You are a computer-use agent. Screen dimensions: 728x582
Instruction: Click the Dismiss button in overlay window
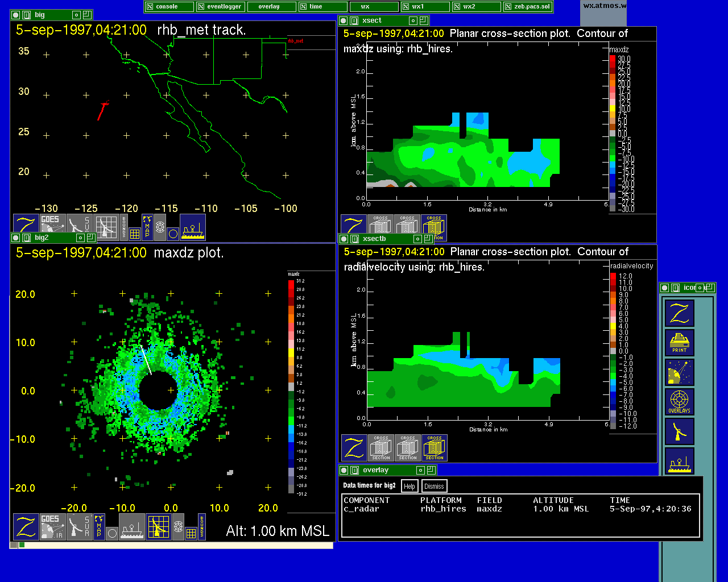(x=434, y=486)
